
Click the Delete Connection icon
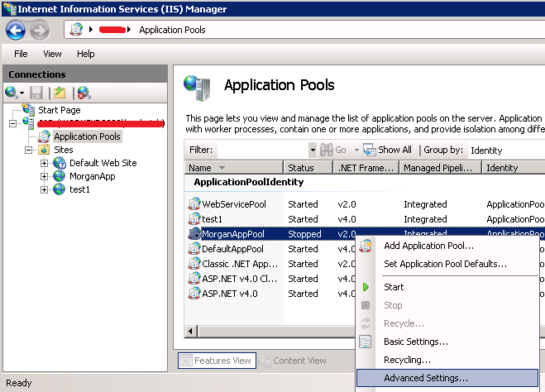pyautogui.click(x=84, y=93)
